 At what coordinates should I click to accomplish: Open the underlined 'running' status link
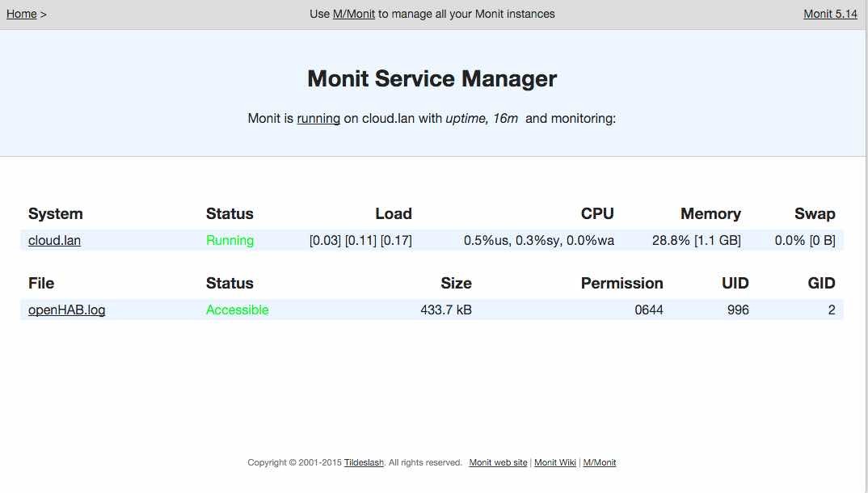(x=318, y=118)
